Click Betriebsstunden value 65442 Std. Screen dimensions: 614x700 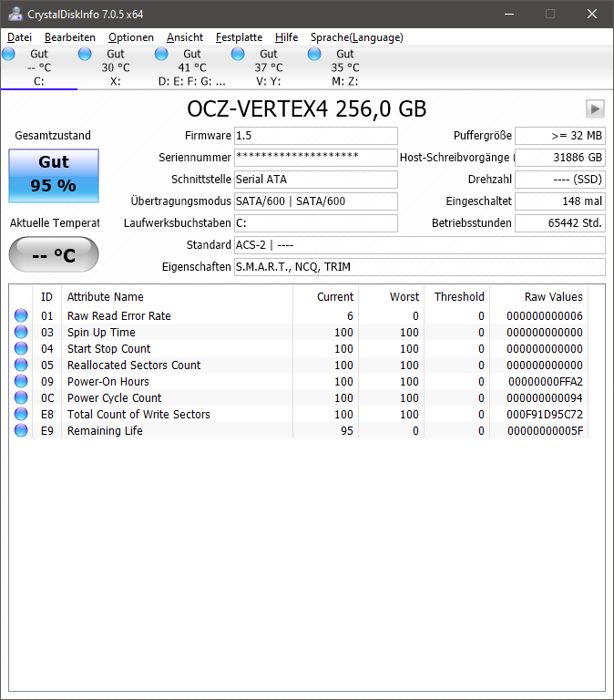(x=560, y=223)
